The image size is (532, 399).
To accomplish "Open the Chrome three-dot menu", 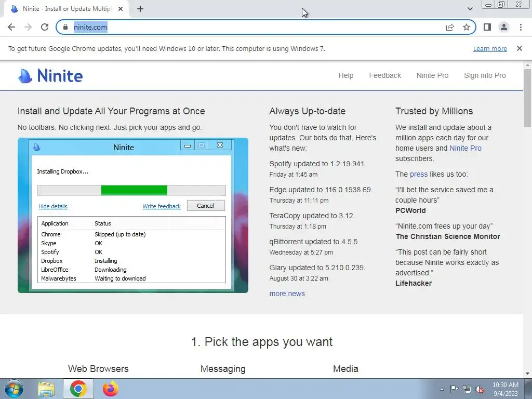I will pyautogui.click(x=521, y=27).
